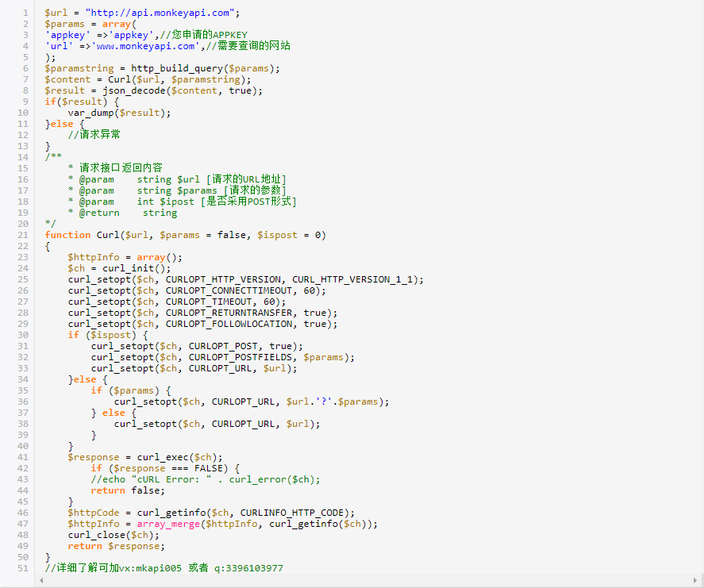
Task: Click the $params = array( line
Action: [x=90, y=25]
